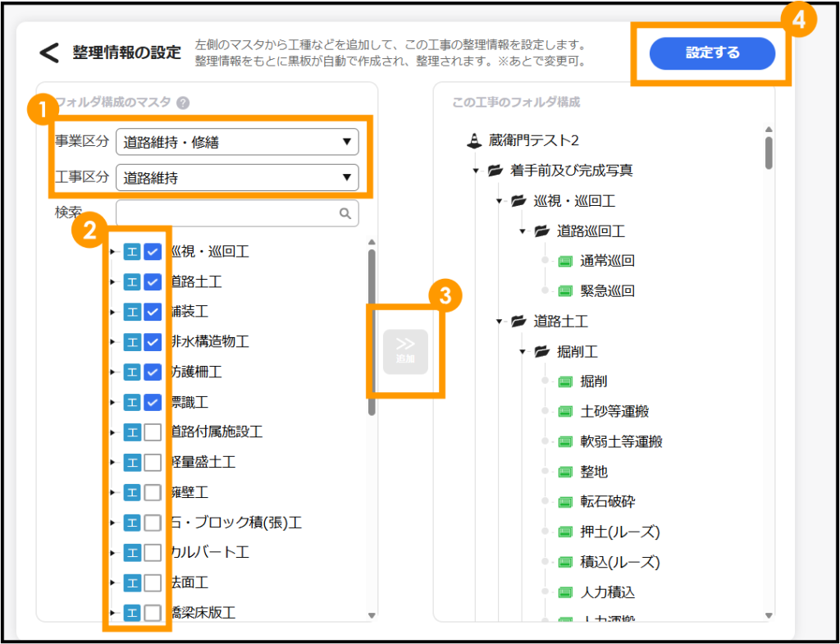Click the master list vertical scrollbar thumb

click(372, 332)
